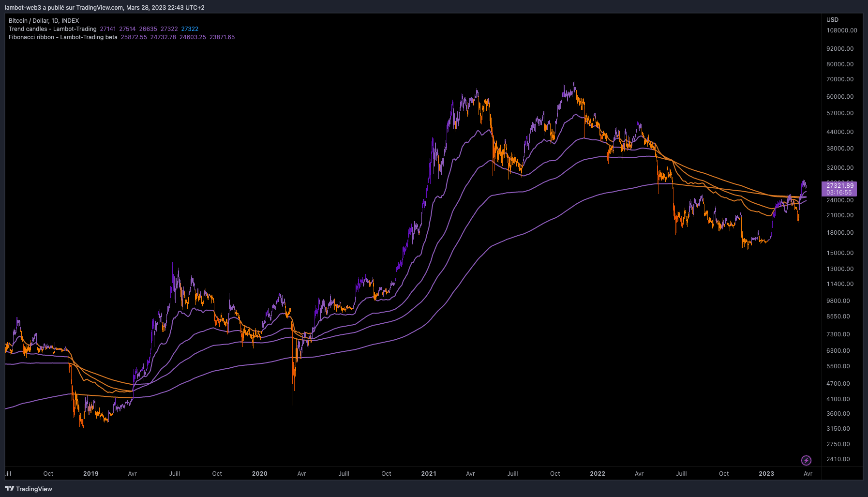Click the 2410.00 price scale label

(x=838, y=459)
